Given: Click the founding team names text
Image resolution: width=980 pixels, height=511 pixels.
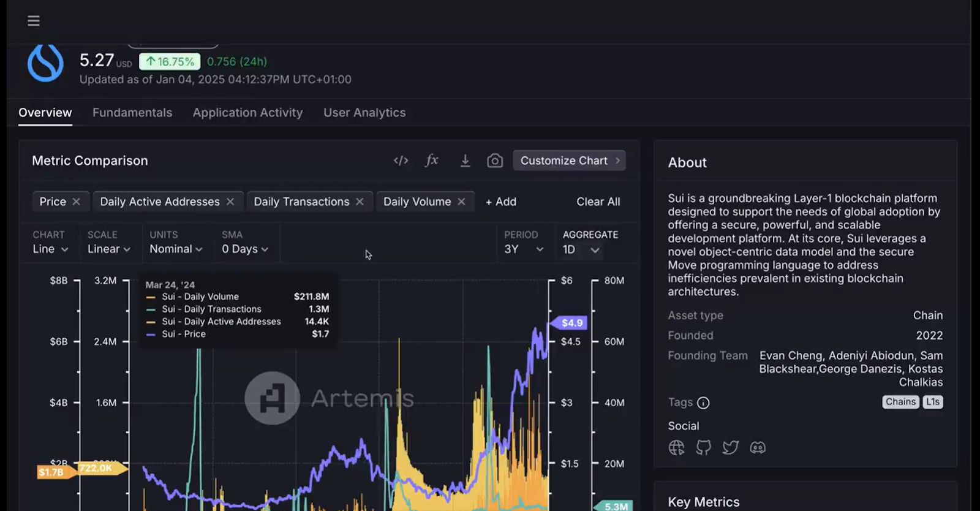Looking at the screenshot, I should (x=851, y=369).
